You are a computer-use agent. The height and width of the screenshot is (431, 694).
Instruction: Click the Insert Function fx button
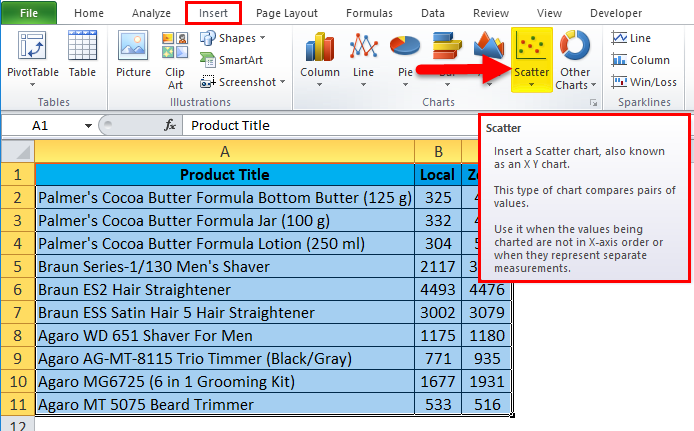pyautogui.click(x=170, y=126)
